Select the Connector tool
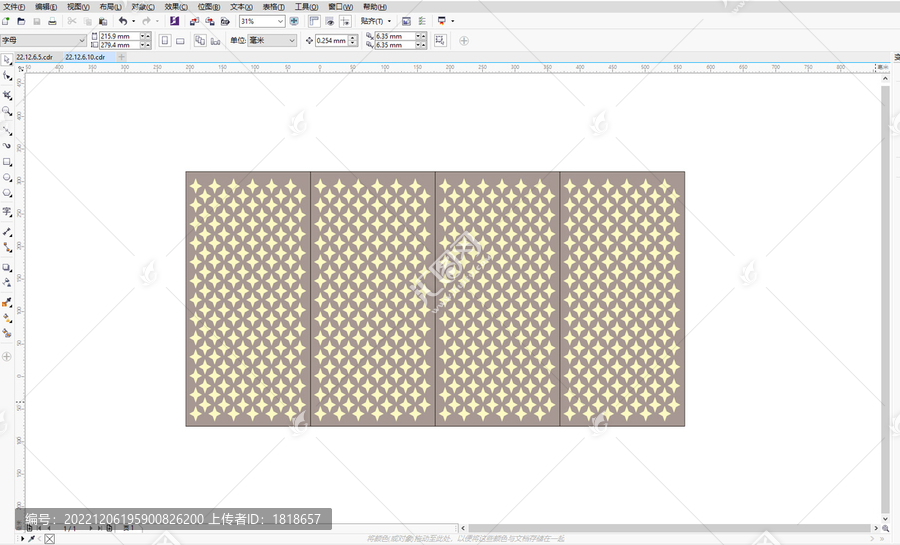900x545 pixels. tap(6, 247)
